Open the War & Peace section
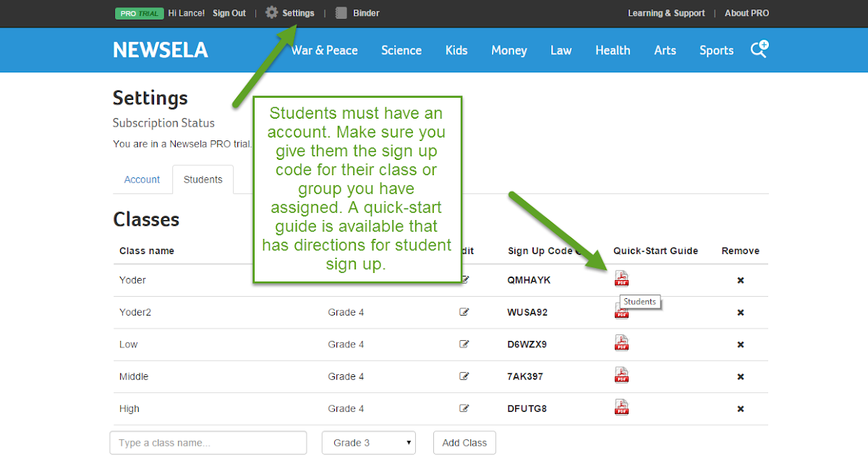This screenshot has width=868, height=456. tap(325, 50)
